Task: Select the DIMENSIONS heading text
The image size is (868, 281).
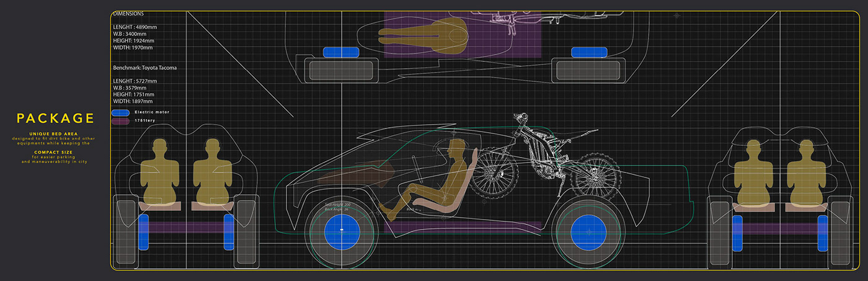Action: [x=128, y=13]
